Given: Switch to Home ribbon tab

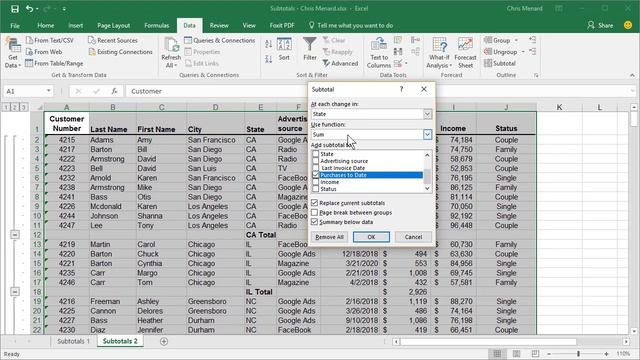Looking at the screenshot, I should 46,25.
